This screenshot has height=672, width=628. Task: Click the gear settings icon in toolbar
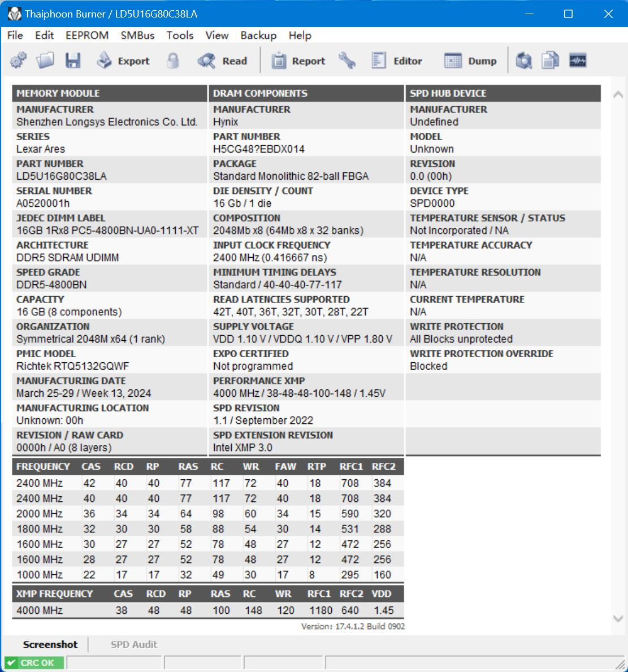[19, 60]
